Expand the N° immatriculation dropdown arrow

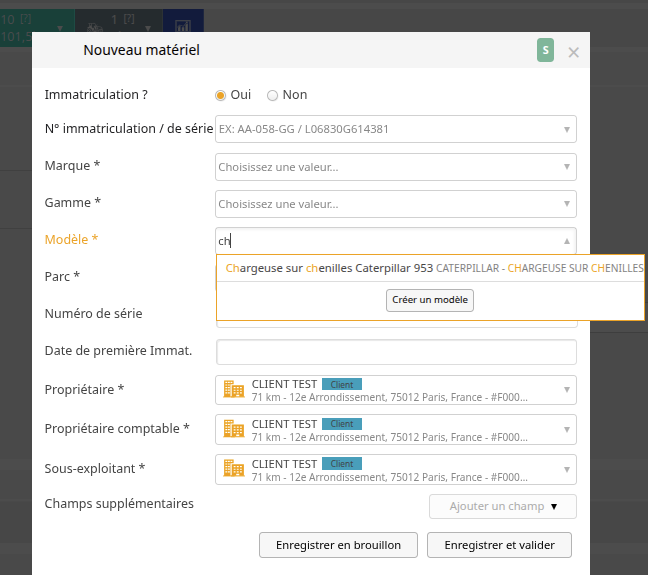point(567,129)
